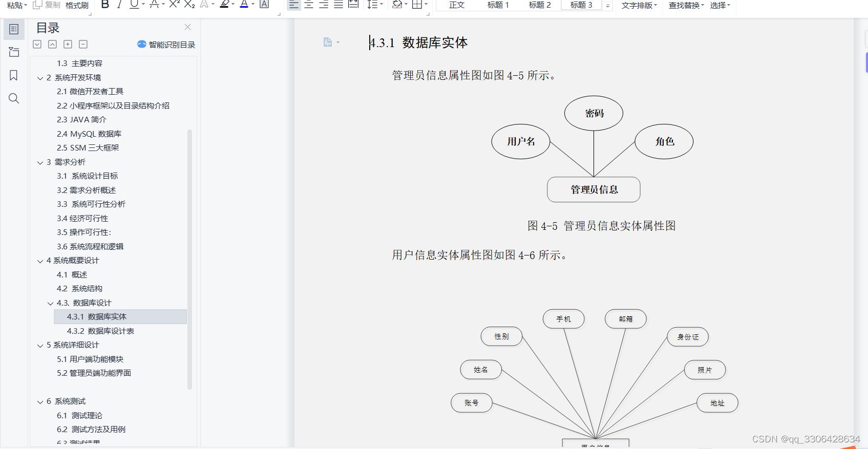Click the paragraph layout icon beside heading
Screen dimensions: 868x449
pos(328,42)
